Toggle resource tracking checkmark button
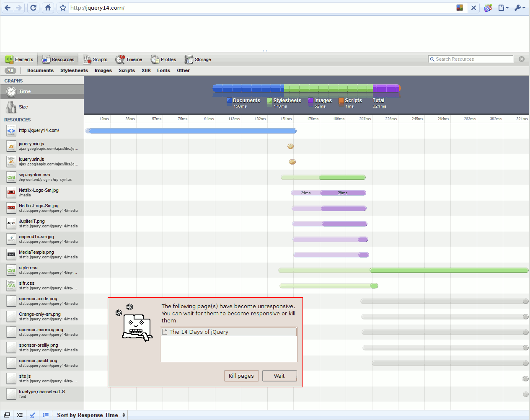530x420 pixels. point(33,415)
